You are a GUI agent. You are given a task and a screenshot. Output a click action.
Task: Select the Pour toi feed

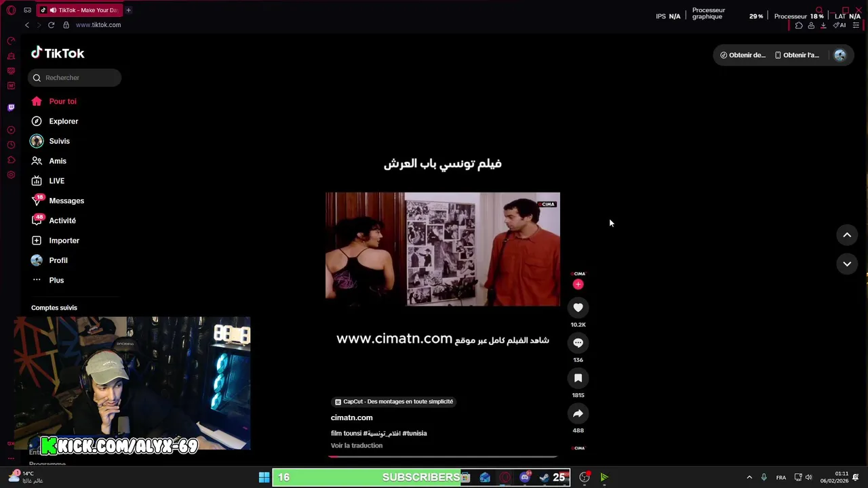[54, 102]
